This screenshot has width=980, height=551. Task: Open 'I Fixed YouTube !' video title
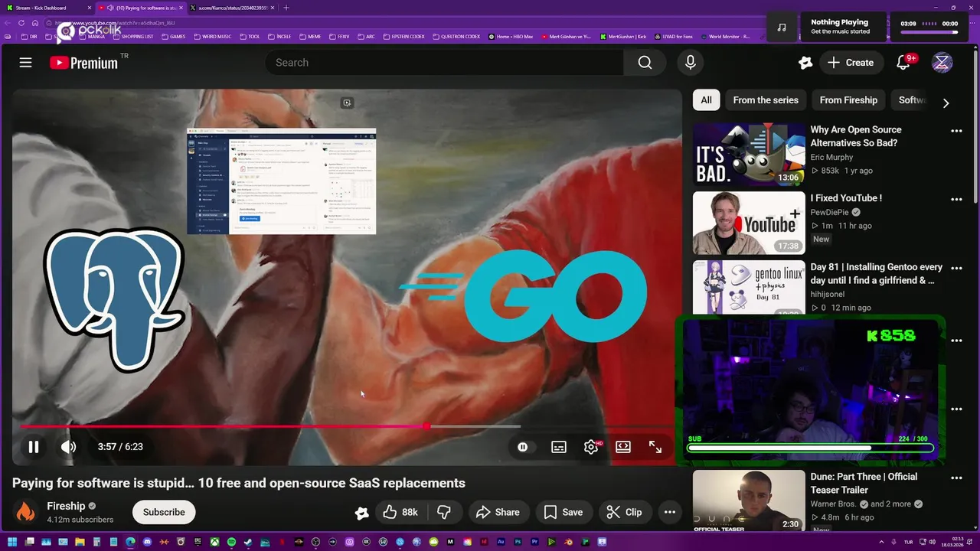point(846,198)
